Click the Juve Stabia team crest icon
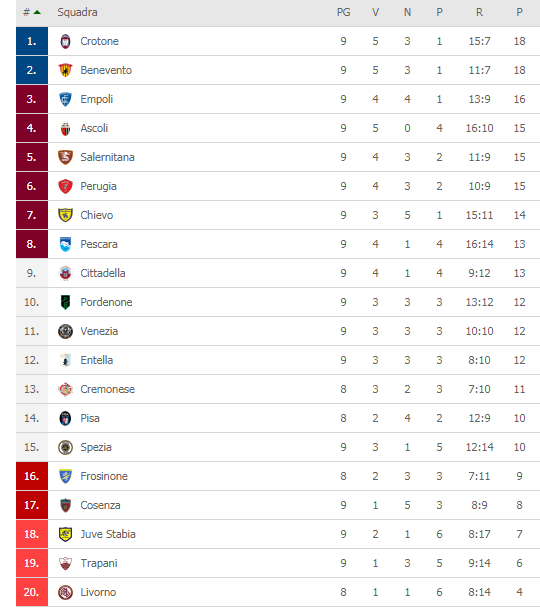This screenshot has width=540, height=613. 65,534
